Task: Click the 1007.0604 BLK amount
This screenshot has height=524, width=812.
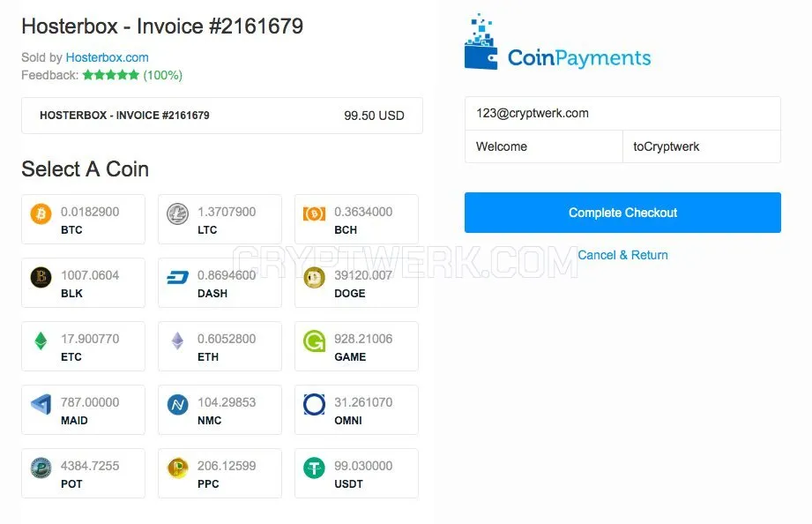Action: pos(90,275)
